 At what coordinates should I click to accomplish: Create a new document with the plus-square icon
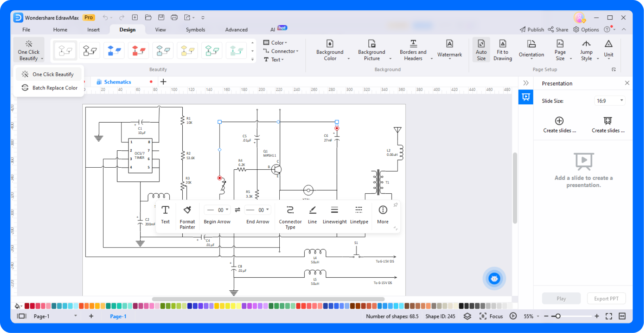tap(135, 17)
